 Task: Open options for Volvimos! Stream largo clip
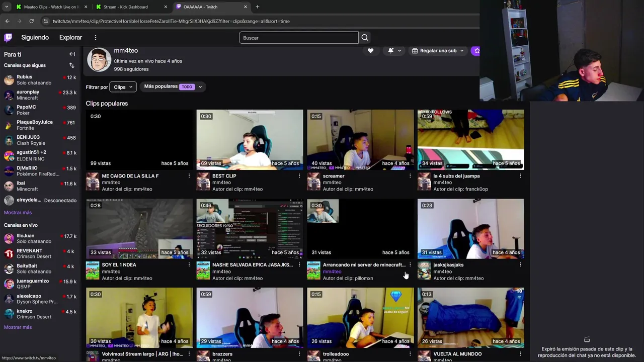[189, 354]
